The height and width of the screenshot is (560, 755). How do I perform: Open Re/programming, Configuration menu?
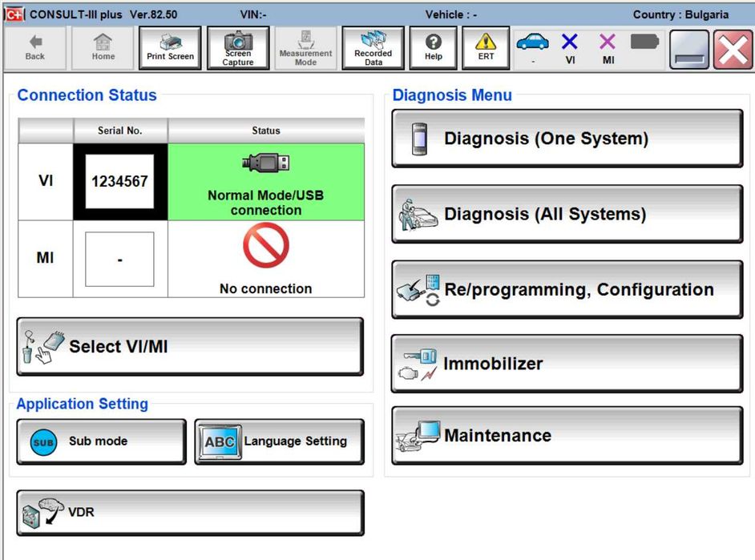pyautogui.click(x=567, y=289)
